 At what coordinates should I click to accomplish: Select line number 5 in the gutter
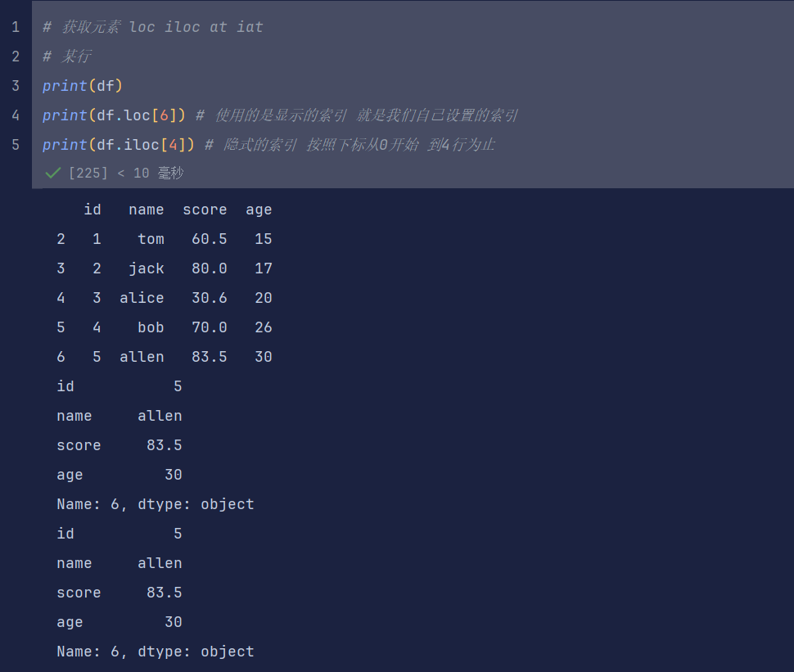pyautogui.click(x=15, y=144)
